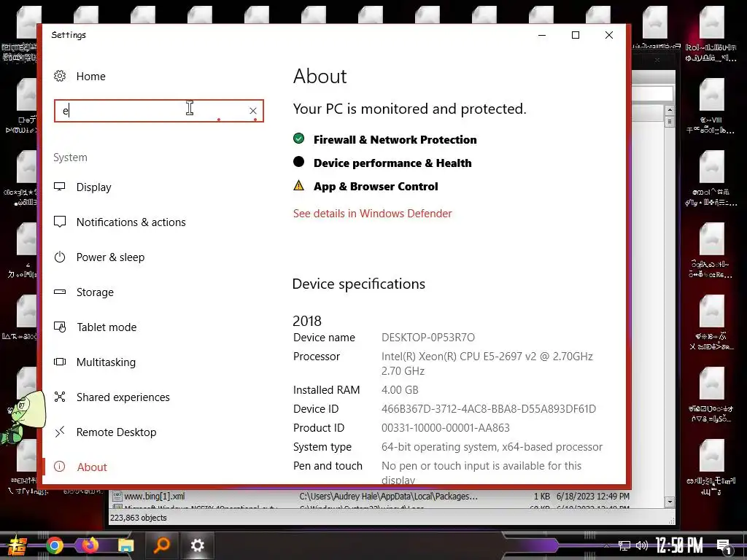Click the www.bing[1].xml file icon
The height and width of the screenshot is (560, 747).
[x=117, y=496]
